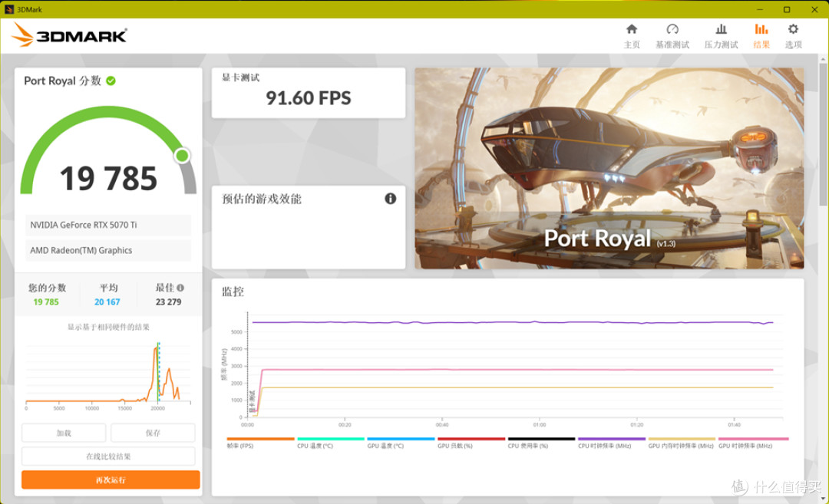Click the 加载 load button
Screen dimensions: 829x504
pyautogui.click(x=64, y=433)
